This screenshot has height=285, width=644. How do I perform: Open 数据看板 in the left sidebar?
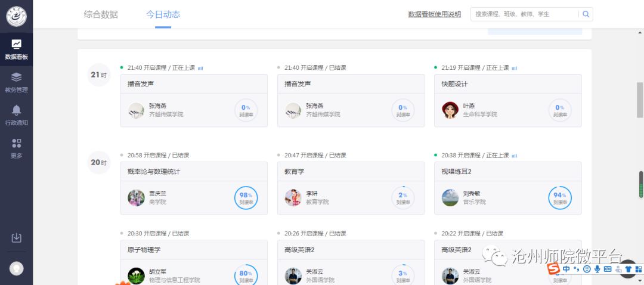(x=16, y=49)
